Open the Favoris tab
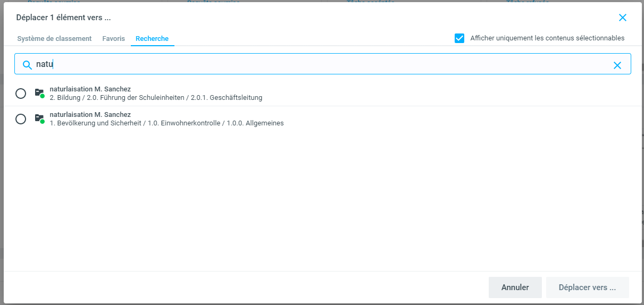Image resolution: width=644 pixels, height=305 pixels. pos(114,39)
